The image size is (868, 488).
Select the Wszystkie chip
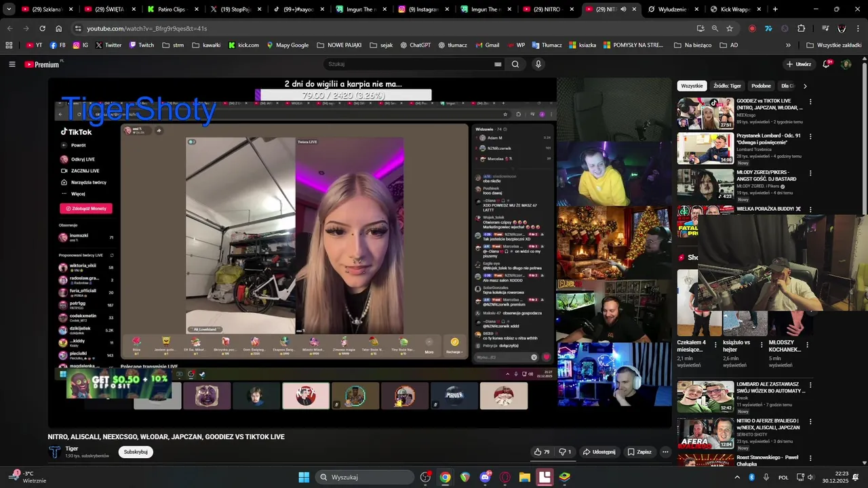point(692,86)
